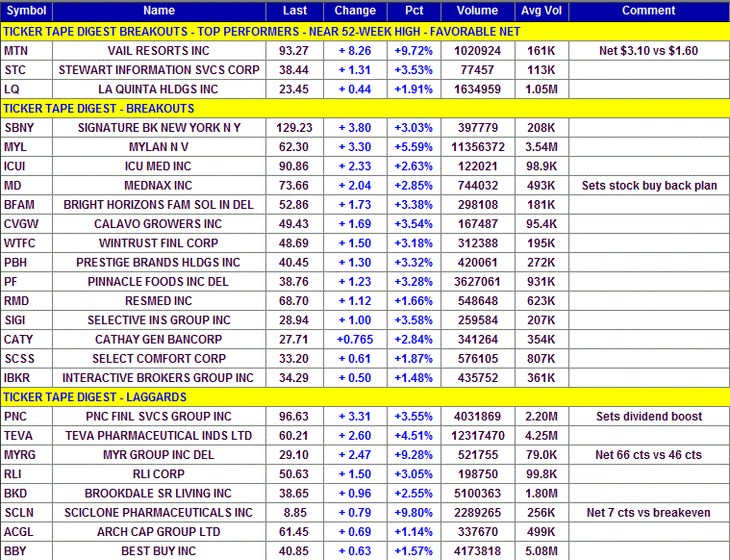
Task: Click the MTN ticker symbol
Action: (15, 51)
